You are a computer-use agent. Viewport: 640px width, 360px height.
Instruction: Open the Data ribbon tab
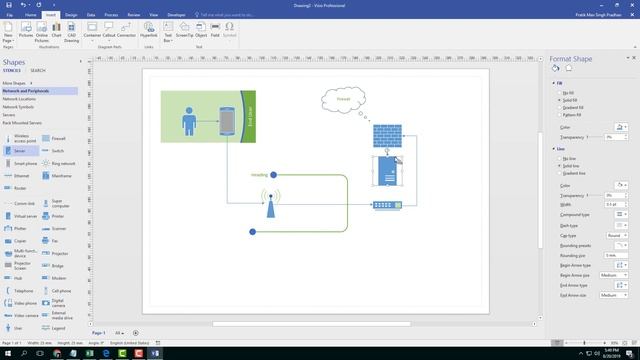(x=91, y=15)
